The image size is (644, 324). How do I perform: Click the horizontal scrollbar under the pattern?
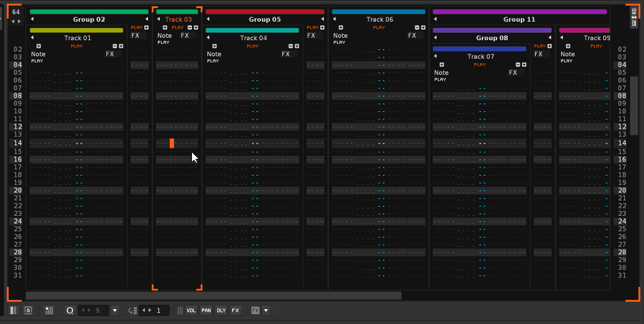click(213, 296)
